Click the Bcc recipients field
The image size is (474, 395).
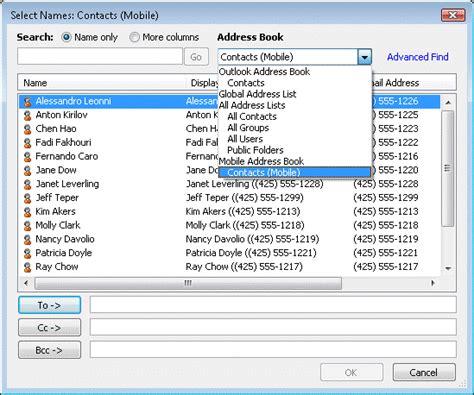[273, 350]
